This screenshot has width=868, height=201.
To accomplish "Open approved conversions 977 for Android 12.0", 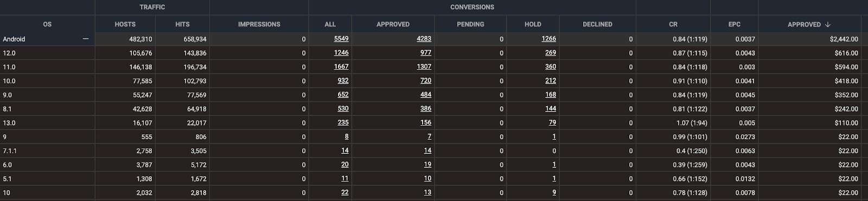I will click(426, 53).
